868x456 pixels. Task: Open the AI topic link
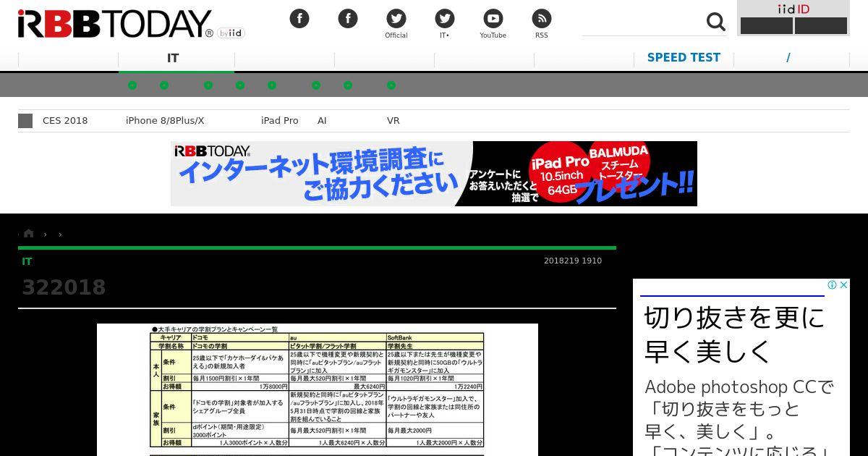[322, 121]
